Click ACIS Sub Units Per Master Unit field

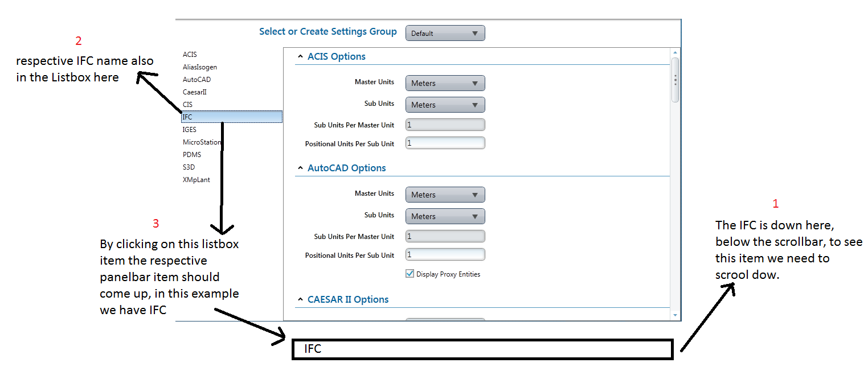click(445, 125)
